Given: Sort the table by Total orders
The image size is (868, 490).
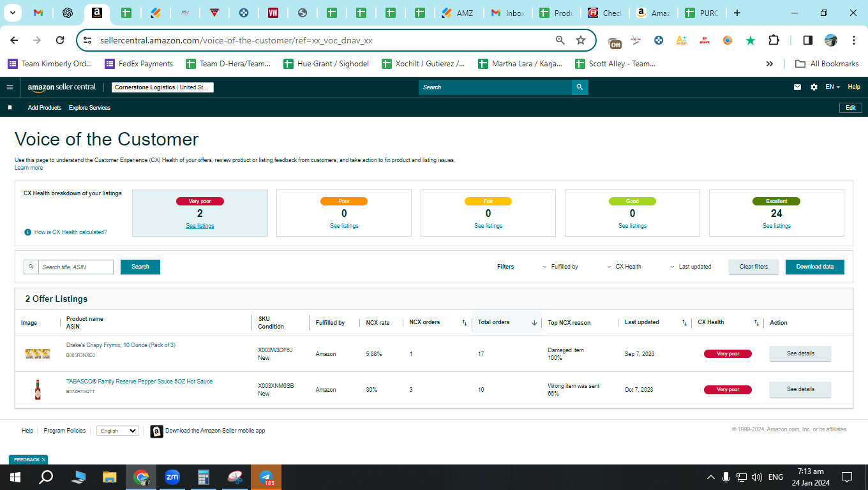Looking at the screenshot, I should click(534, 323).
